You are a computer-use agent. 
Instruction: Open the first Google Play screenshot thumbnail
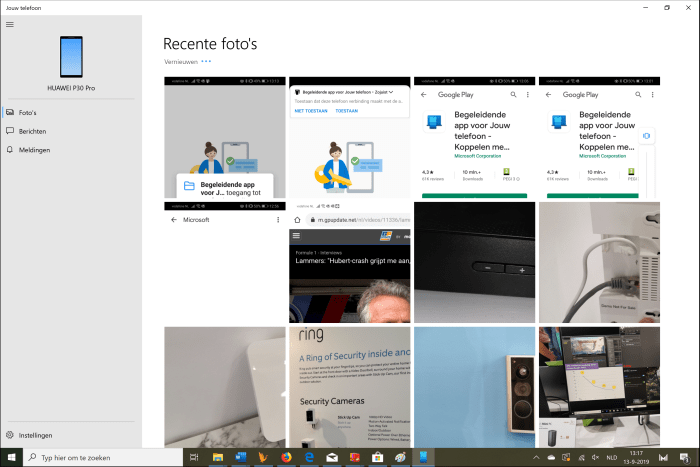(x=475, y=138)
